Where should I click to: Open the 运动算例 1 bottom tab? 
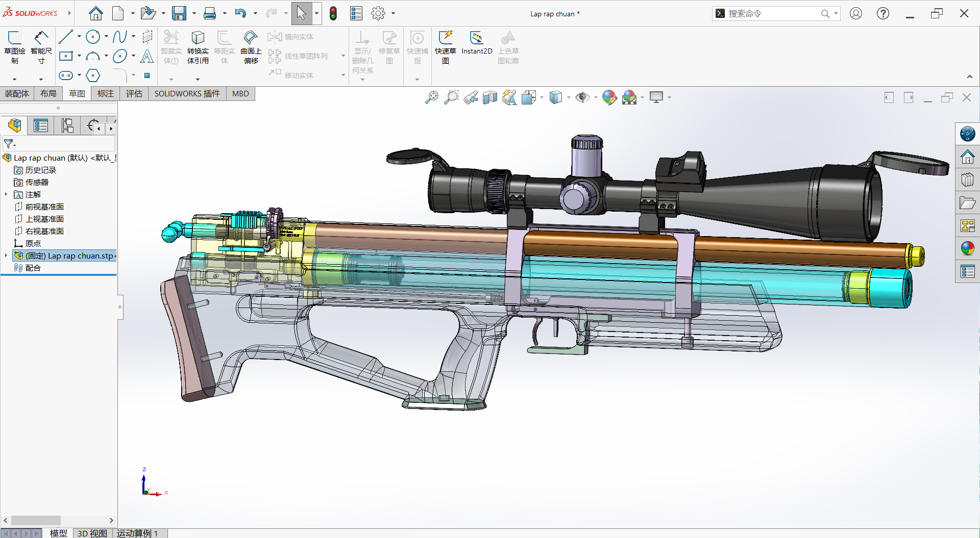click(x=137, y=533)
